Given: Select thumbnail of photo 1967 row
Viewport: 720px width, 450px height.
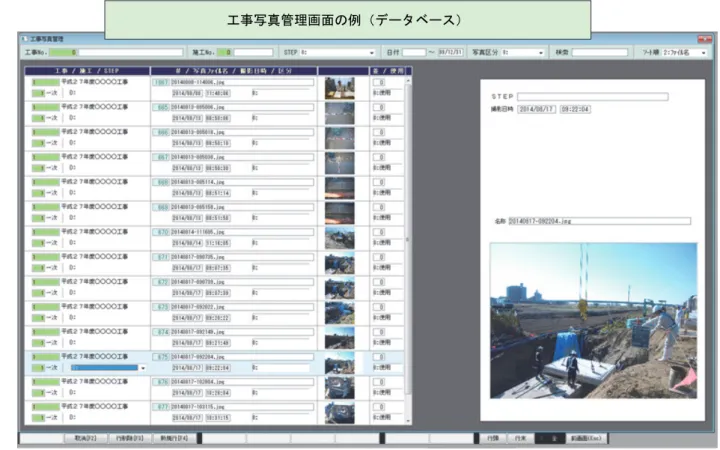Looking at the screenshot, I should 339,88.
